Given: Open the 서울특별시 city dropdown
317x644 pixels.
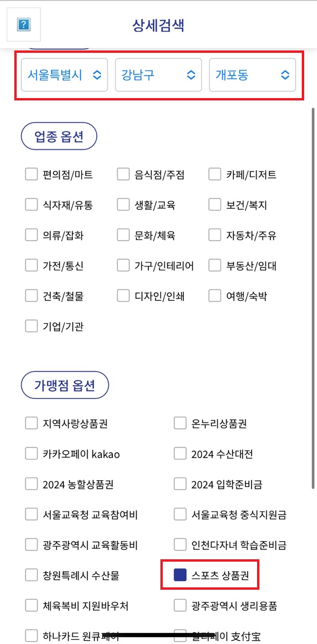Looking at the screenshot, I should pos(64,75).
